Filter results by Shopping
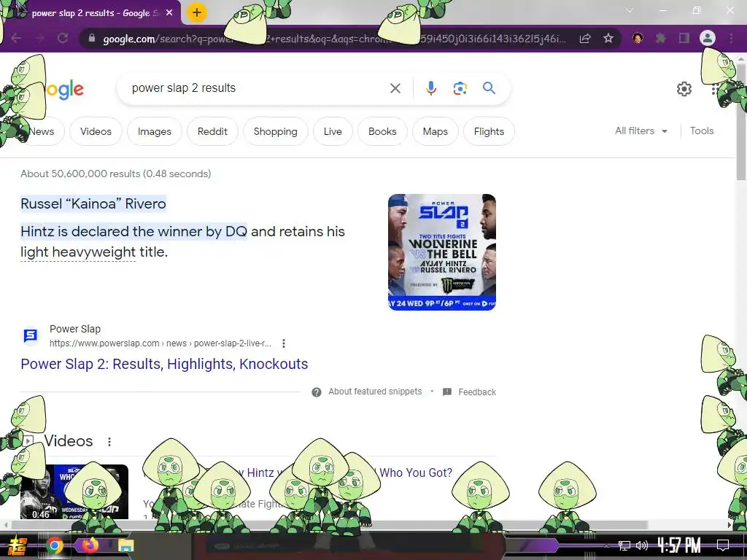 (275, 131)
